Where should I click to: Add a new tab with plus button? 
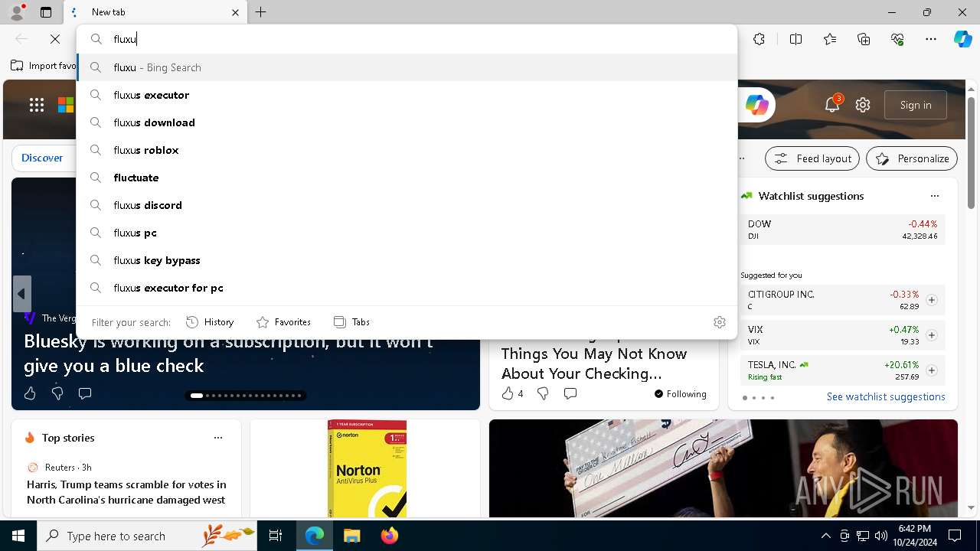(x=261, y=12)
